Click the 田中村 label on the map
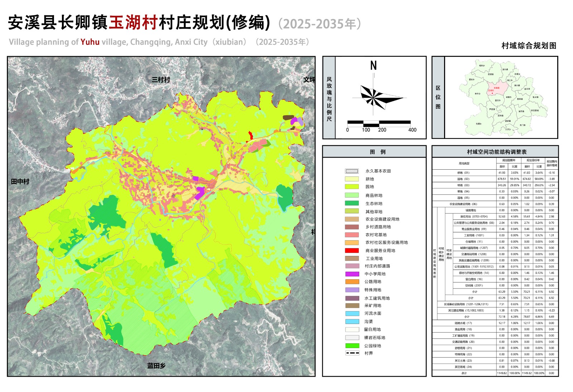The height and width of the screenshot is (392, 573). 20,182
